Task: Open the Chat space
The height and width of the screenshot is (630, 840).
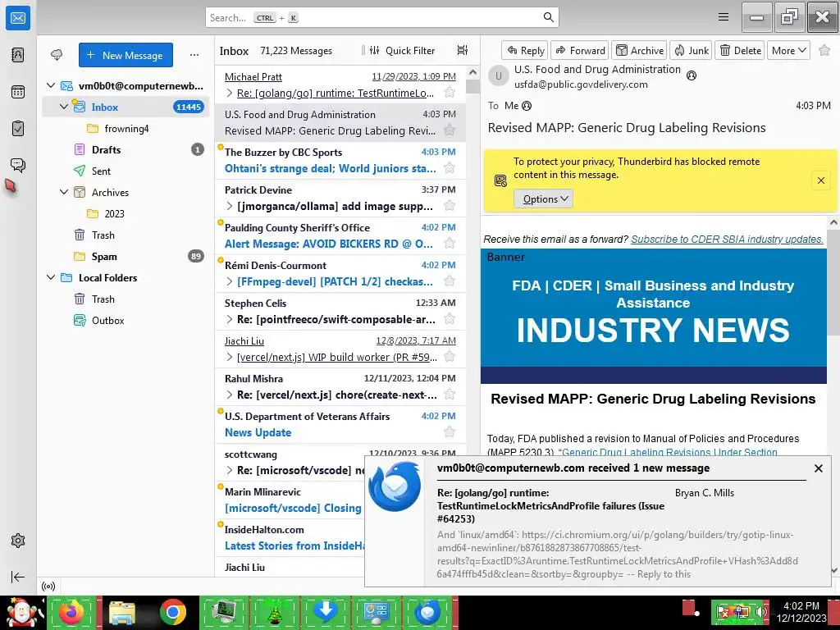Action: (18, 165)
